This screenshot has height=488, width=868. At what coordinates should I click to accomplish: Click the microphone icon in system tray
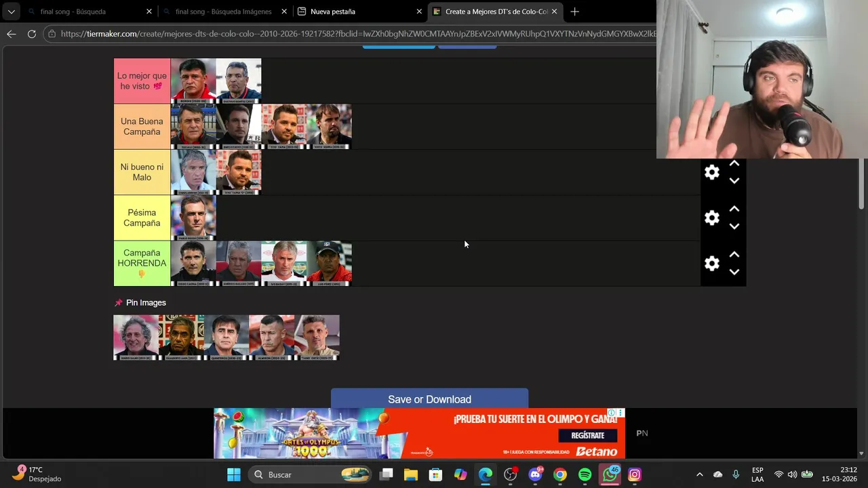736,474
